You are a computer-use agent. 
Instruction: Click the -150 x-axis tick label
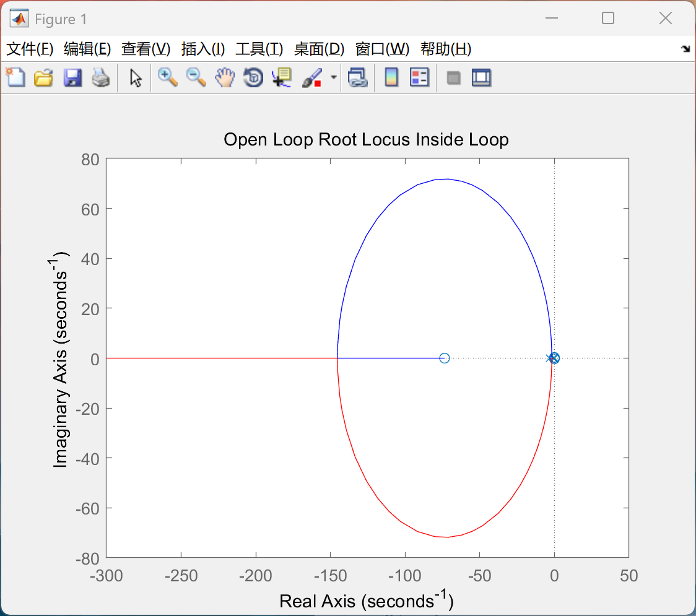click(x=330, y=576)
